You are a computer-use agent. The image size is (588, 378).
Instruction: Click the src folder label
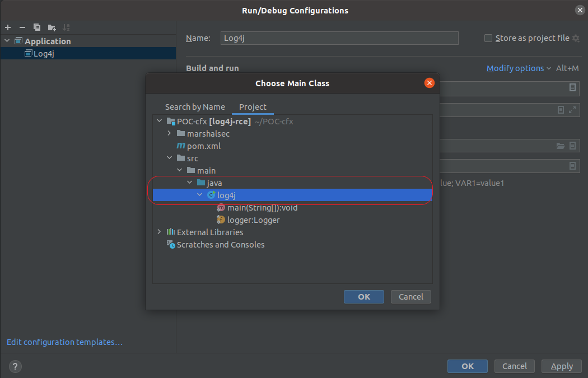pos(193,158)
